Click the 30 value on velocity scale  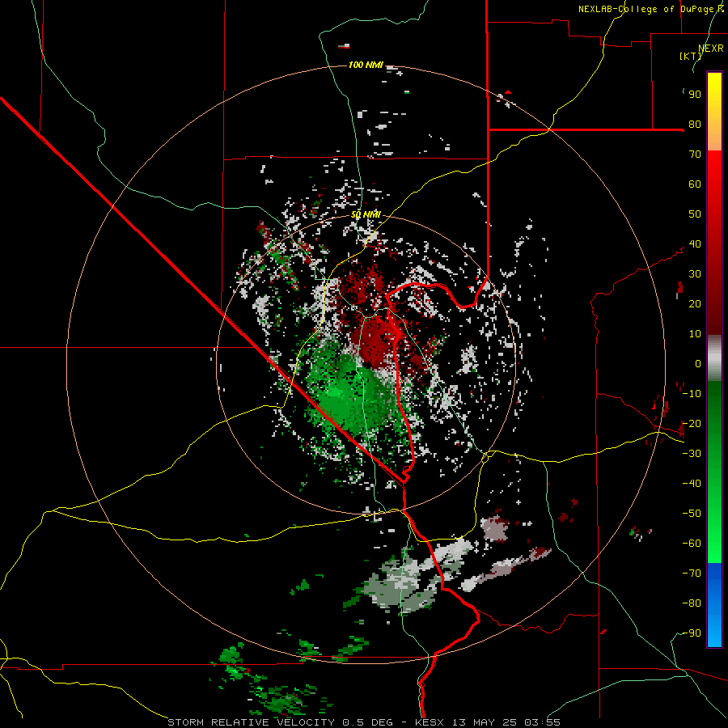click(695, 274)
